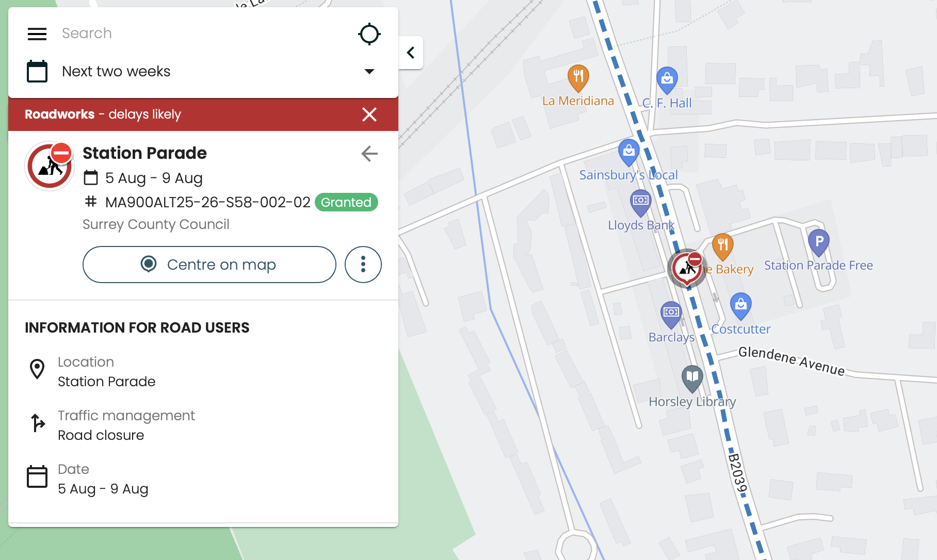This screenshot has height=560, width=937.
Task: Click the Granted status badge
Action: pos(346,202)
